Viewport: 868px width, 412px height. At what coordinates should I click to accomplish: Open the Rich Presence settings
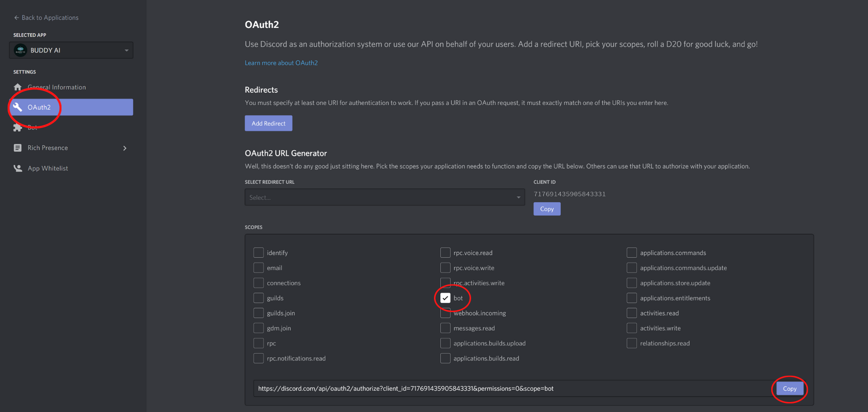coord(47,148)
